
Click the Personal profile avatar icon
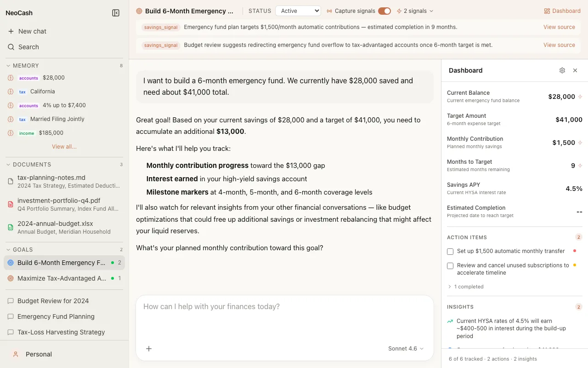pos(16,354)
